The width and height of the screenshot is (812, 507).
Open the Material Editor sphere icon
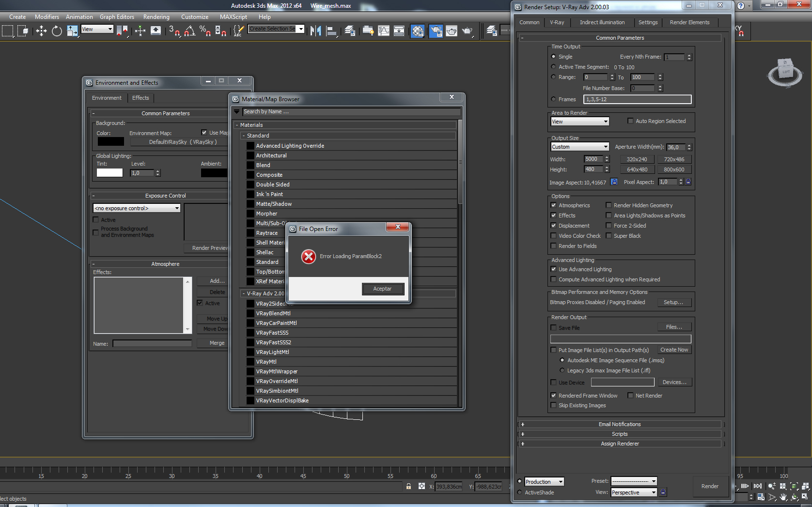click(418, 31)
